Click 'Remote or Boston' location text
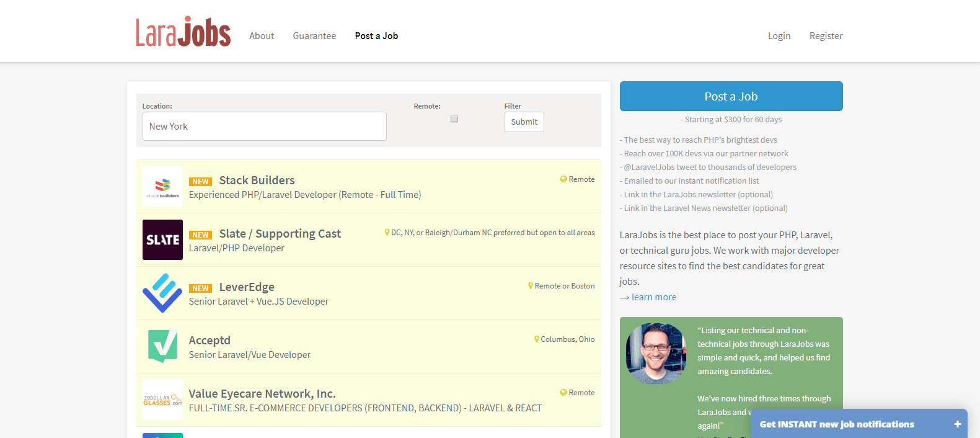 tap(565, 286)
